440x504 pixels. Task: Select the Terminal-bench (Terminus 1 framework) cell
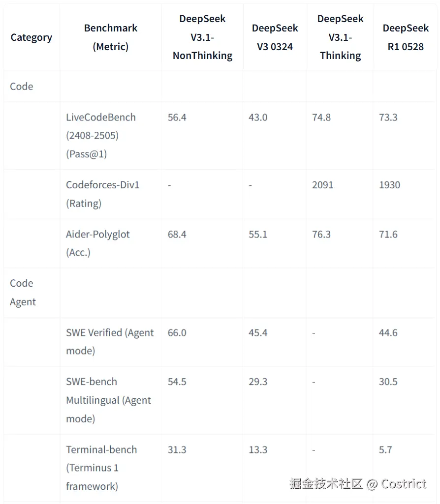(101, 468)
